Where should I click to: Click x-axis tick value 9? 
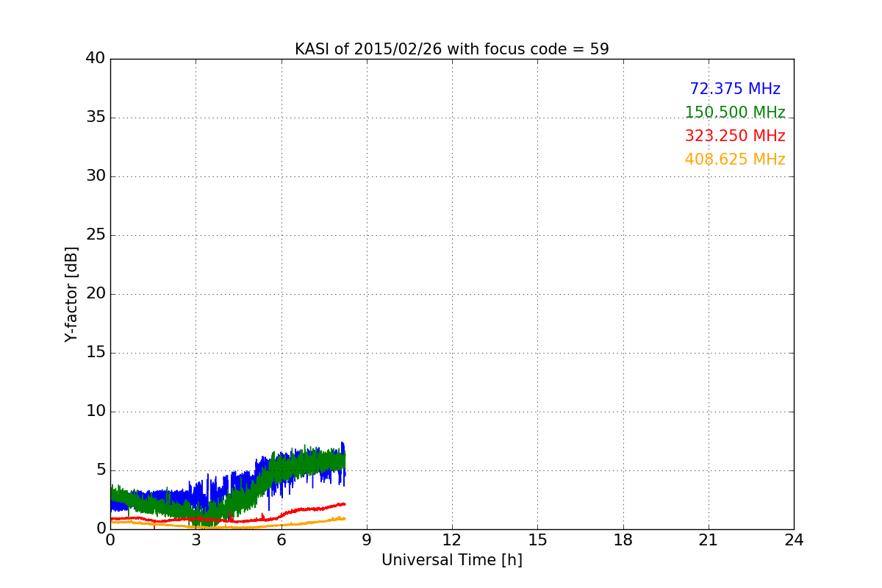367,539
